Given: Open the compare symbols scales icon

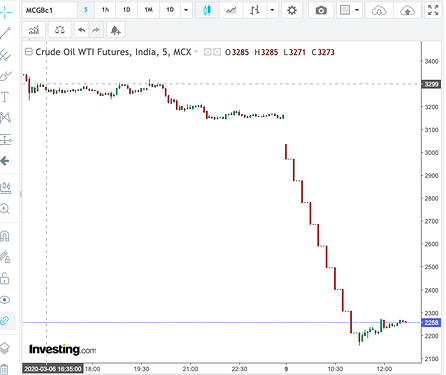Looking at the screenshot, I should [60, 30].
